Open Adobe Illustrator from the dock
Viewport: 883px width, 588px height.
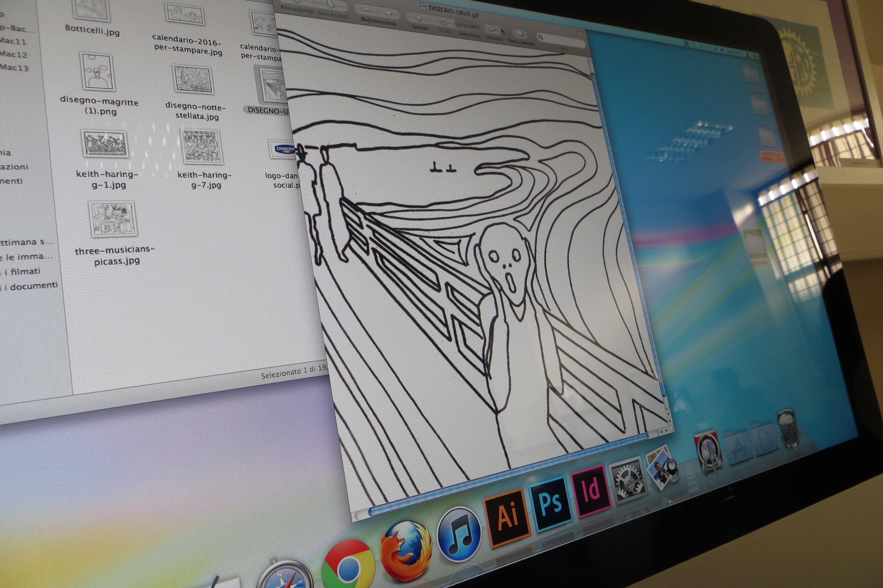point(507,518)
